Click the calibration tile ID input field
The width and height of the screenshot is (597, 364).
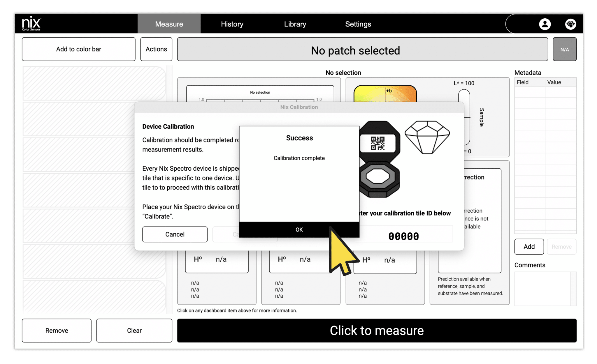coord(403,234)
